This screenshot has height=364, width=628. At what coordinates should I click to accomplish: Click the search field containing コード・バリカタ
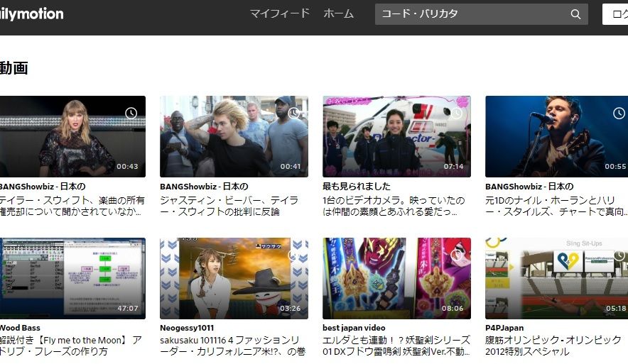click(472, 14)
